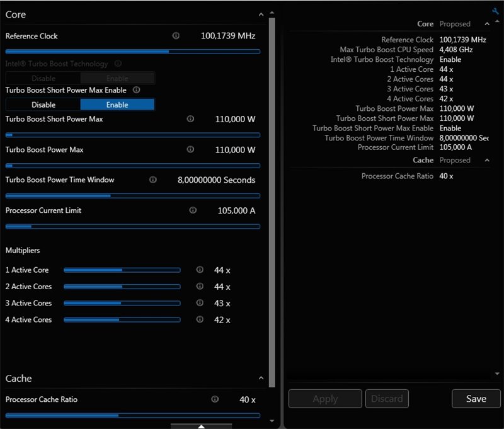This screenshot has height=429, width=504.
Task: Expand the bottom panel arrow handle
Action: 201,426
